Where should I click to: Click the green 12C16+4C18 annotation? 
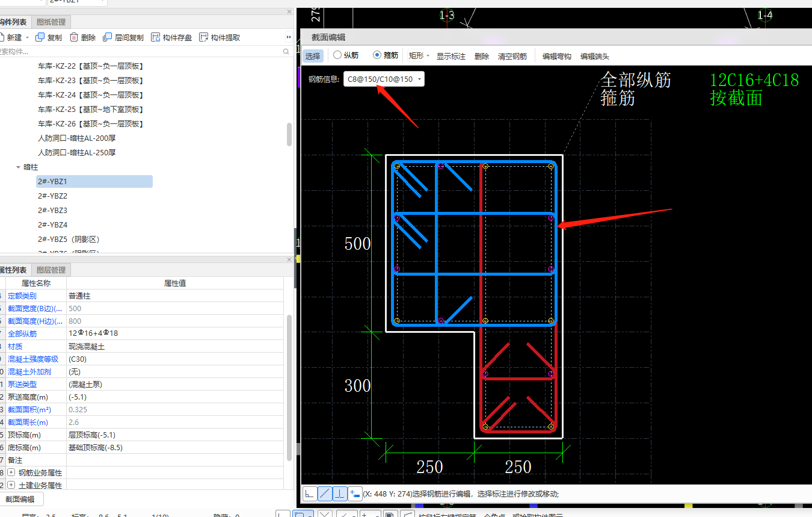754,80
